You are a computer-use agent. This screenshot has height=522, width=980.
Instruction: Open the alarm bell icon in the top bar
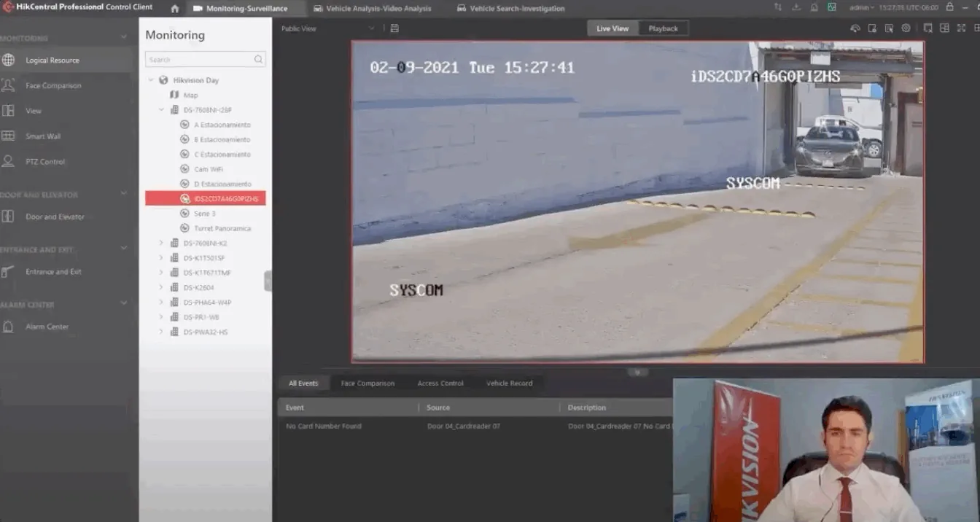click(814, 7)
